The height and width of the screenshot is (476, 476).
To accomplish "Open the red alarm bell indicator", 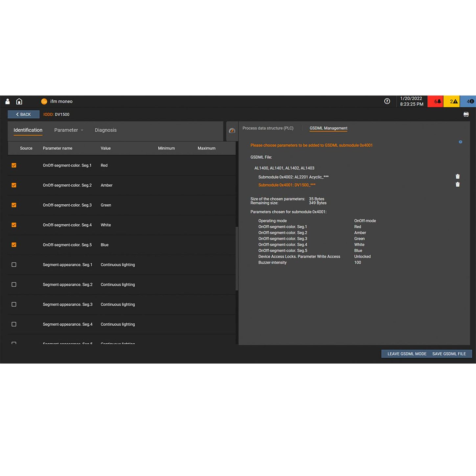I will click(x=436, y=102).
